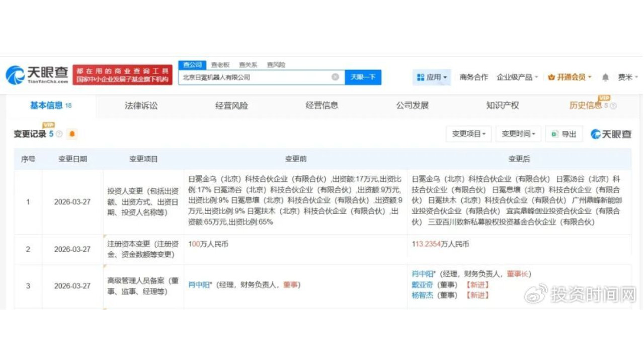644x362 pixels.
Task: Open the 法律诉讼 tab
Action: 141,105
